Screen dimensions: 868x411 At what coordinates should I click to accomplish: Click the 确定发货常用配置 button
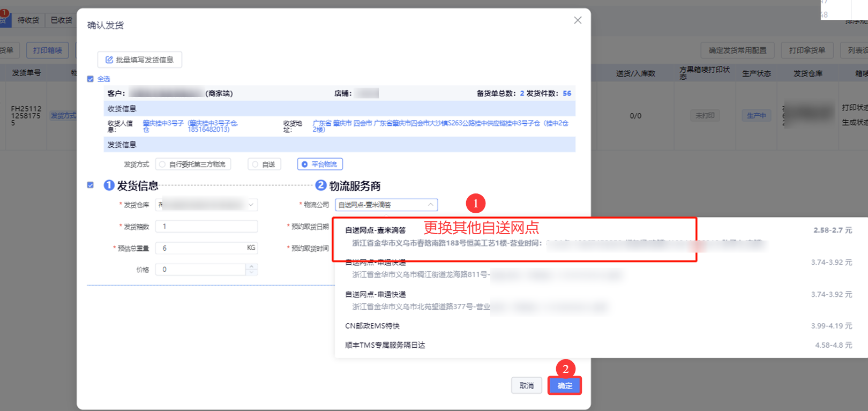tap(737, 50)
